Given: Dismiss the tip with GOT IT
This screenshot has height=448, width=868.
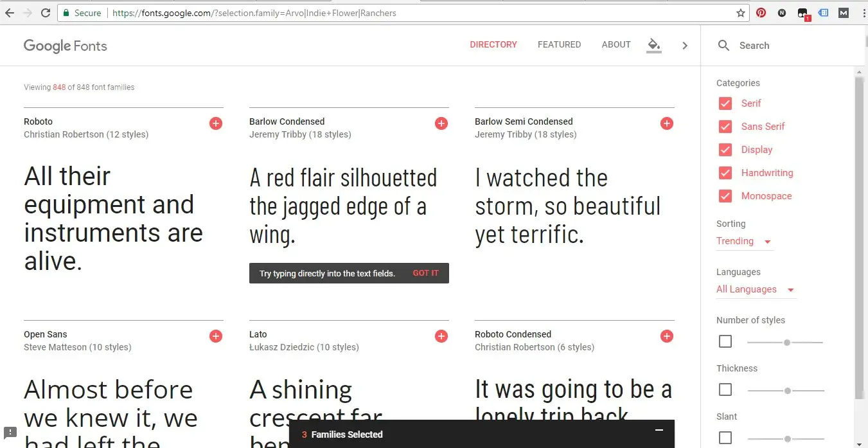Looking at the screenshot, I should (x=426, y=273).
